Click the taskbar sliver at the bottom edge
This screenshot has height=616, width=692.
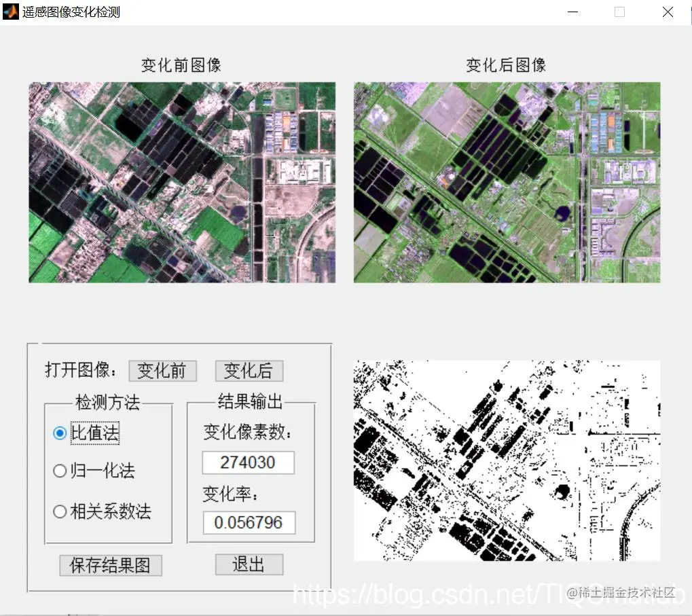pos(346,613)
